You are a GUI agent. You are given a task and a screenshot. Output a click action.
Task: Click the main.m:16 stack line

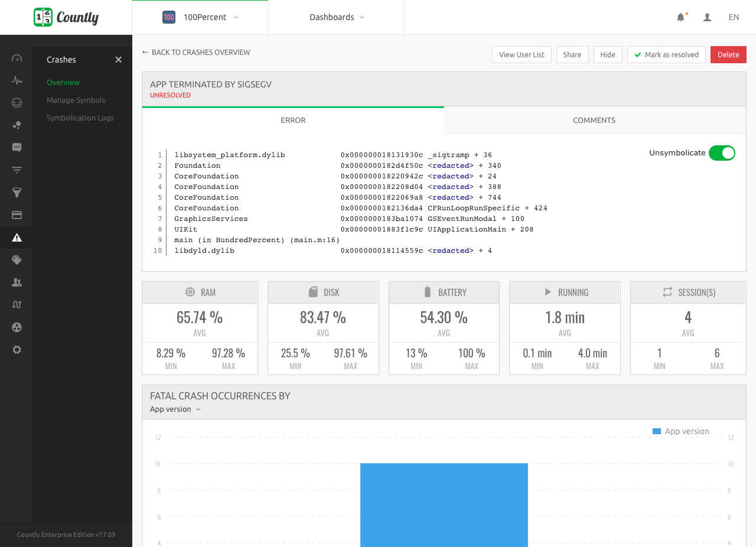(x=257, y=240)
